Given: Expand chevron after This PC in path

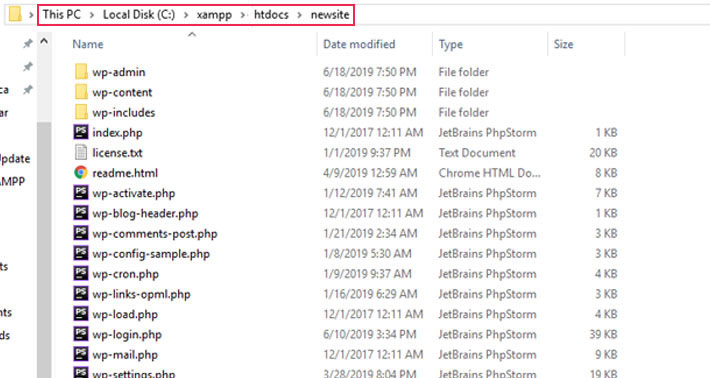Looking at the screenshot, I should point(92,15).
